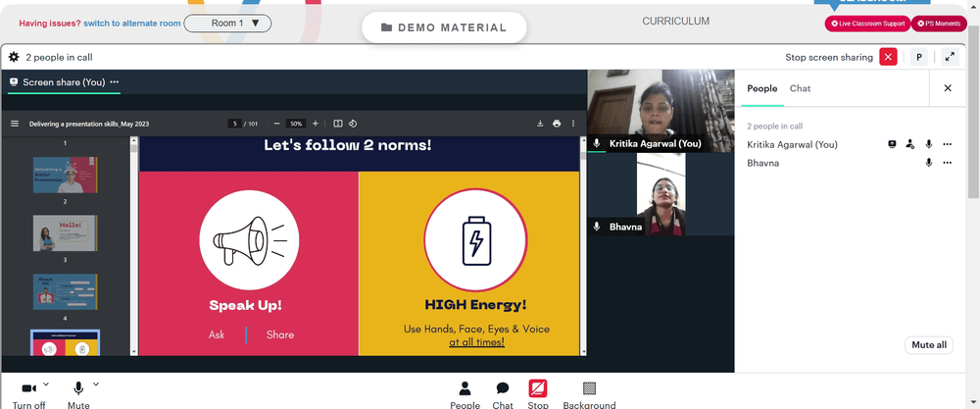Click switch to alternate room link
The width and height of the screenshot is (980, 409).
pos(132,24)
